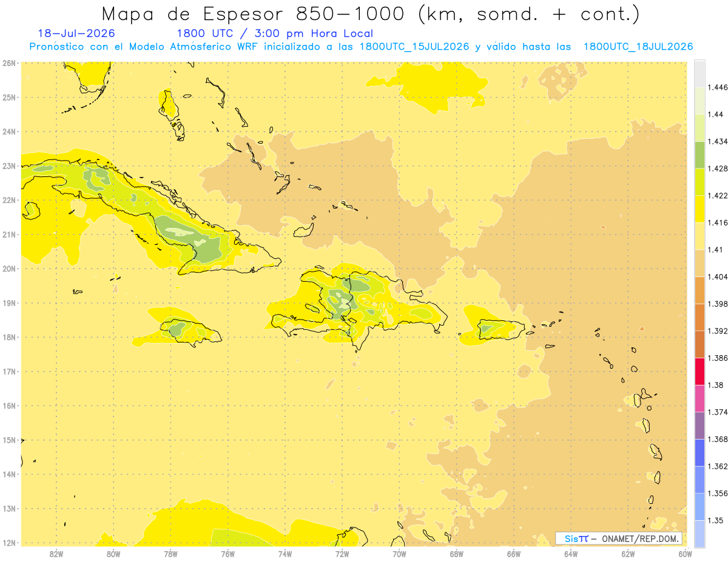This screenshot has width=728, height=562.
Task: Click the colorbar value "1.41"
Action: click(715, 250)
